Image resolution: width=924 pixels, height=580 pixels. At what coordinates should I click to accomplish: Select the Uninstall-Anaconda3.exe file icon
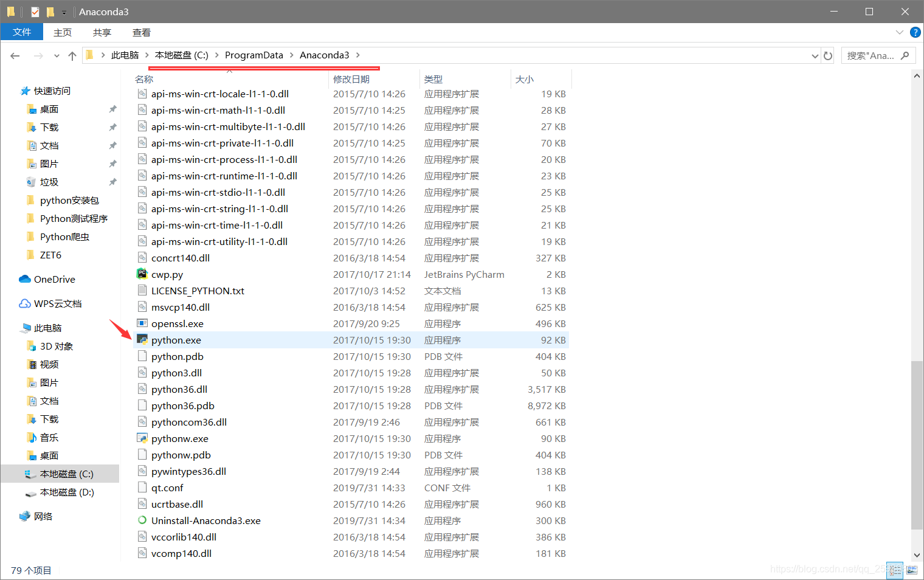point(142,520)
